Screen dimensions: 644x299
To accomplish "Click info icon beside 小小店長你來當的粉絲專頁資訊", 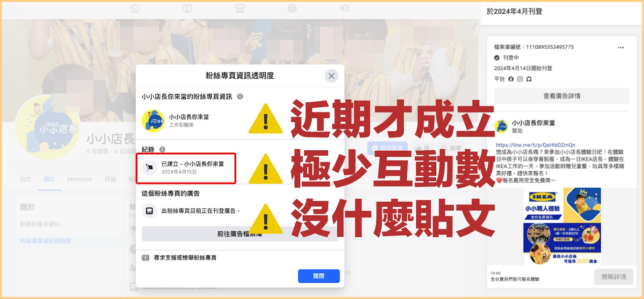I will click(240, 97).
